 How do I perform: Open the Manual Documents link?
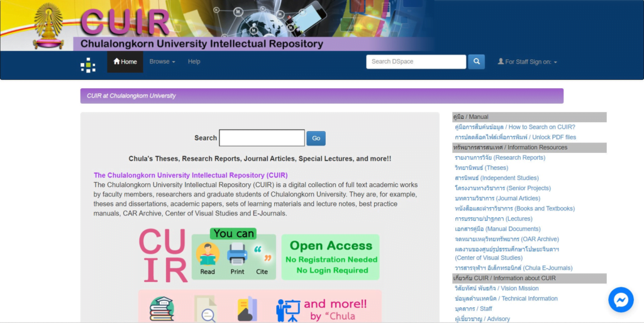click(x=497, y=229)
